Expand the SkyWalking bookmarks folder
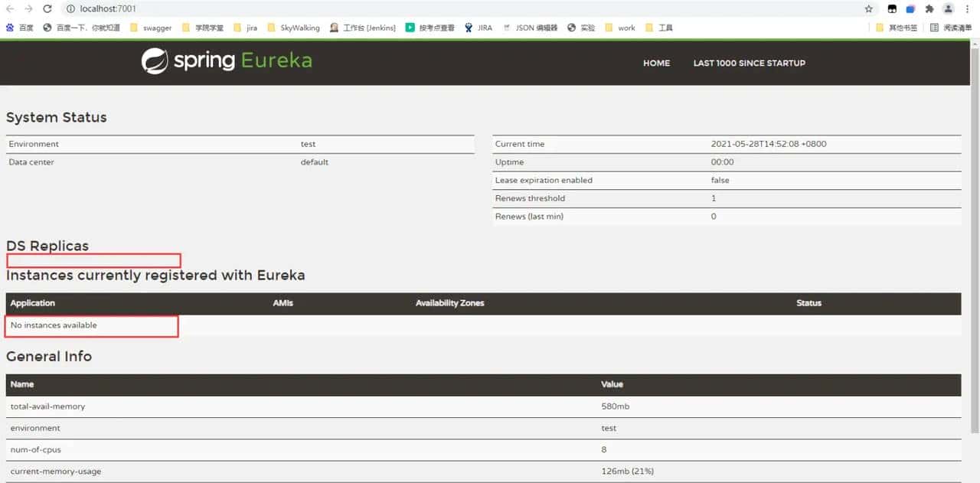This screenshot has width=980, height=483. 293,28
